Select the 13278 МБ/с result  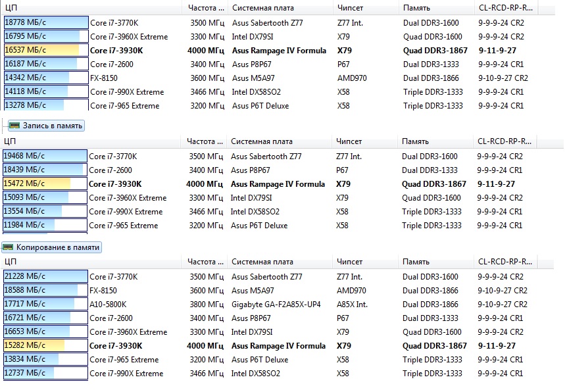pyautogui.click(x=46, y=105)
